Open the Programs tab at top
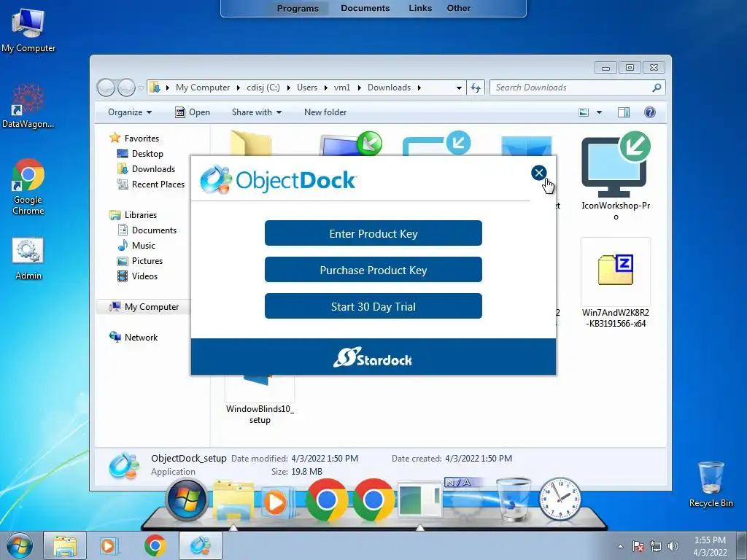 coord(298,8)
